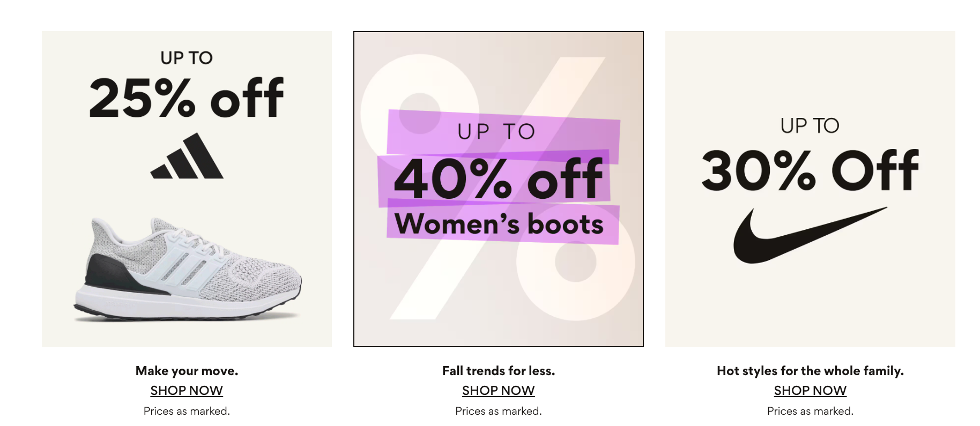
Task: Select the Women's boots label
Action: (x=499, y=224)
